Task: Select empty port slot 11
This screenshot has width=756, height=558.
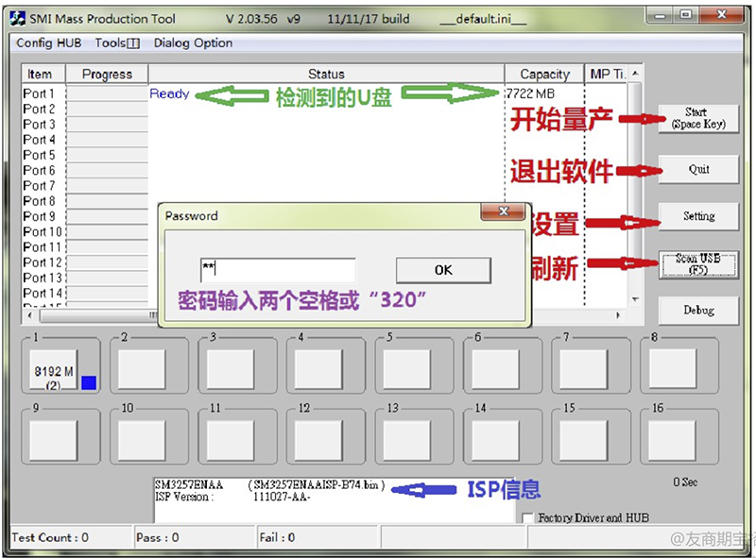Action: (x=230, y=440)
